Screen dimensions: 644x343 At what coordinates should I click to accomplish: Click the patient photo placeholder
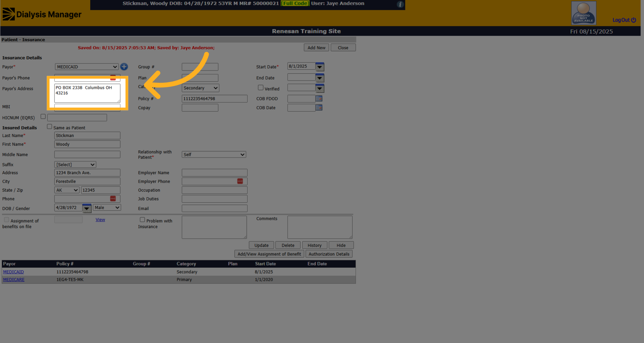(x=584, y=13)
